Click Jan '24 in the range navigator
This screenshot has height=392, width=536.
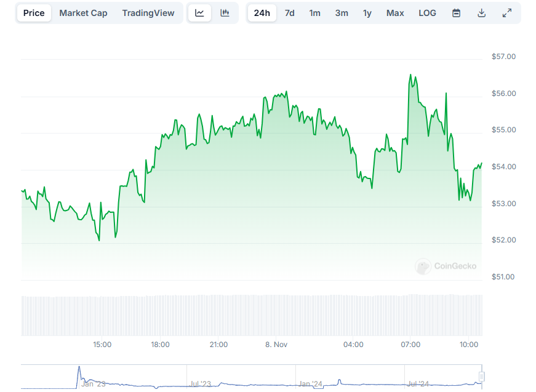pos(310,384)
